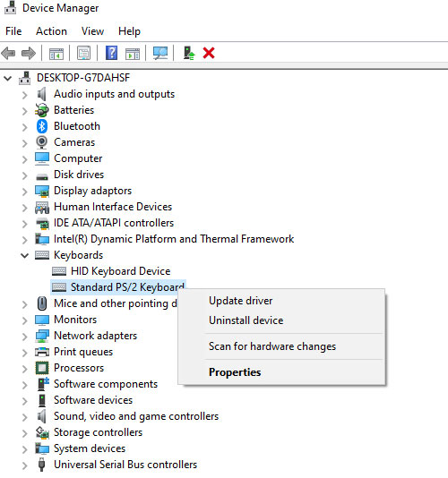This screenshot has height=478, width=448.
Task: Click the red X Uninstall device icon
Action: coord(209,53)
